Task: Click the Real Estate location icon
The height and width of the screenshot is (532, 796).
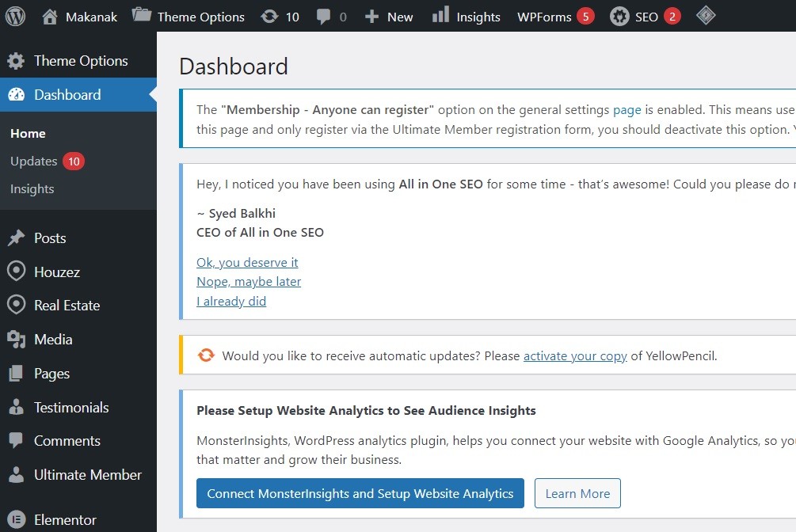Action: (17, 305)
